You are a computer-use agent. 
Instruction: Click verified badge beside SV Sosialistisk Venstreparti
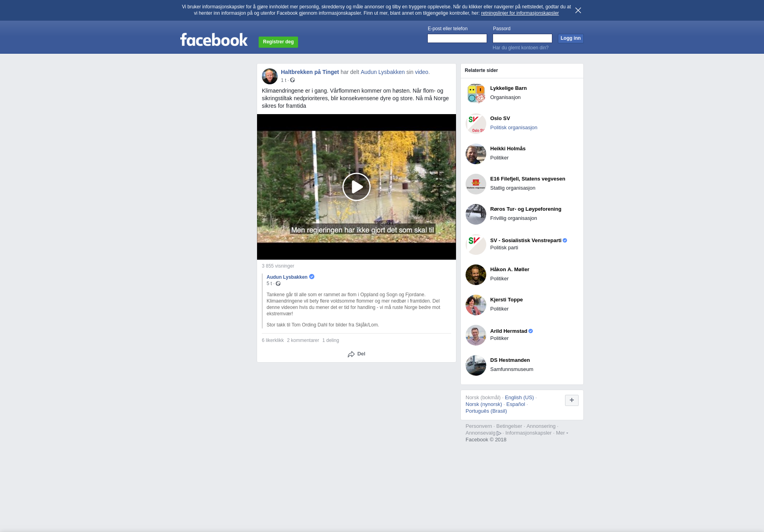tap(565, 241)
